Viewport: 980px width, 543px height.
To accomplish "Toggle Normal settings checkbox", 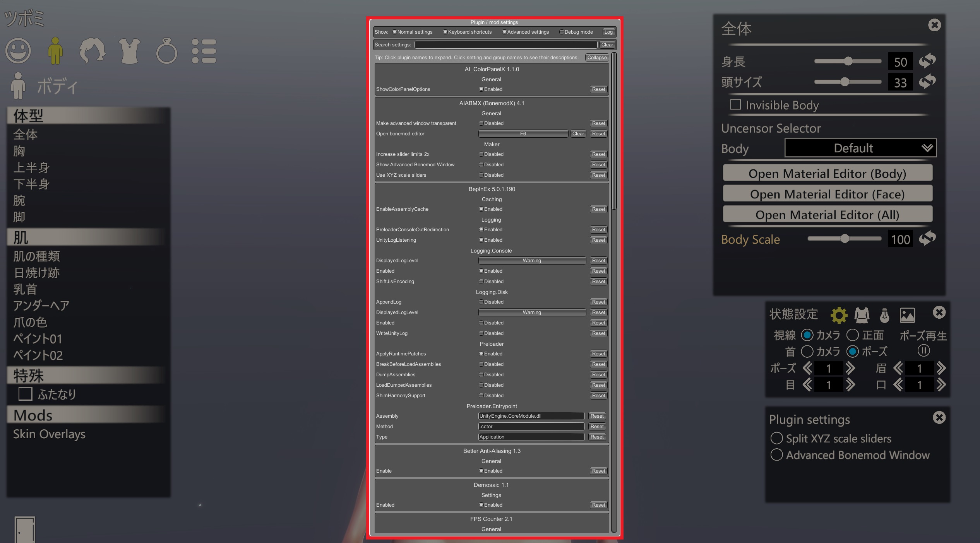I will 394,32.
